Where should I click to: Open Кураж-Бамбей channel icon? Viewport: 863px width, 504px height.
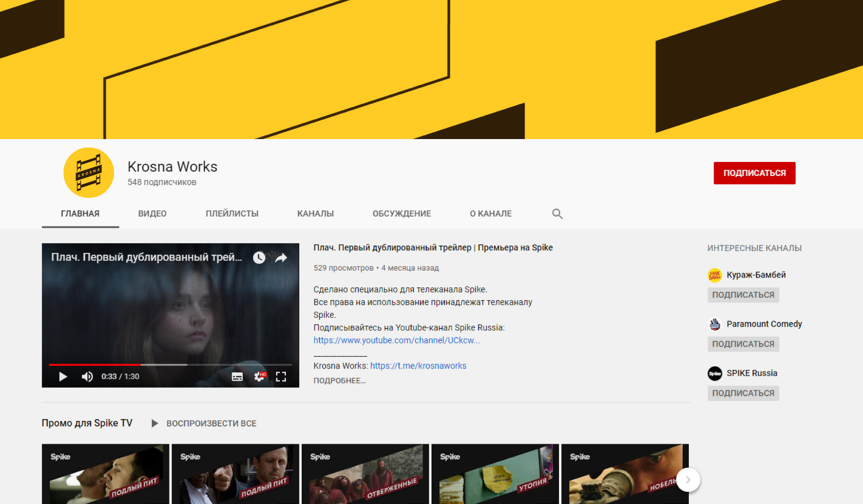pyautogui.click(x=715, y=275)
